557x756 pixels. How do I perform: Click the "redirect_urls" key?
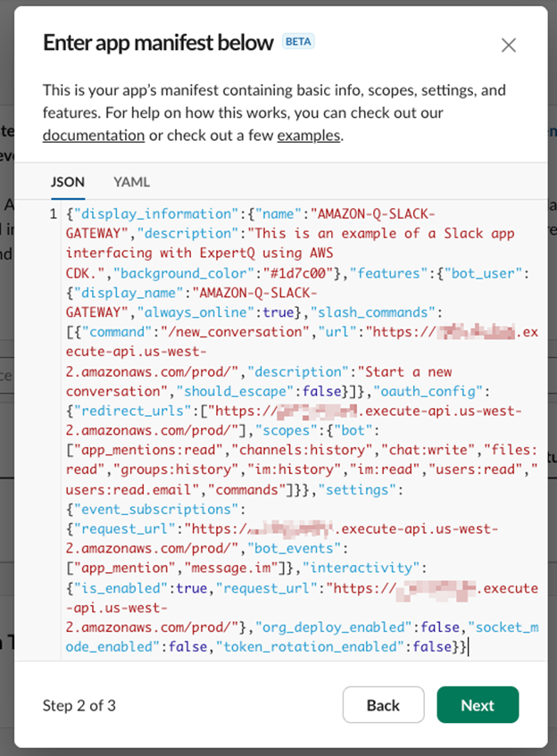point(133,411)
